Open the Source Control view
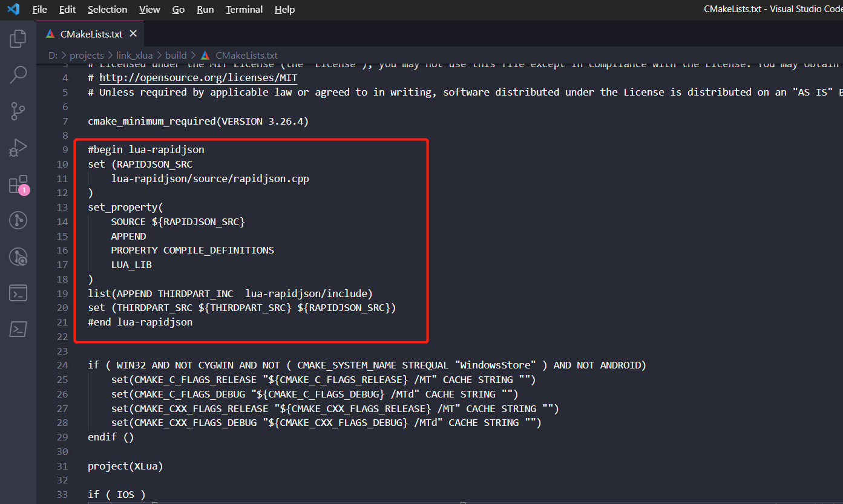 [x=18, y=111]
